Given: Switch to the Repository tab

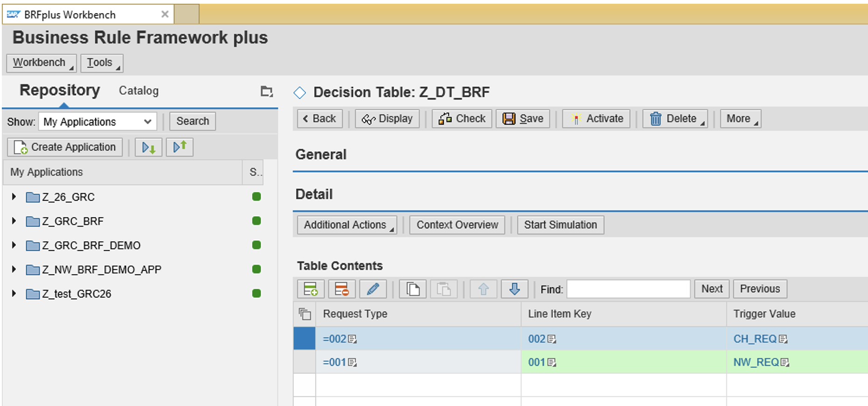Looking at the screenshot, I should [60, 90].
